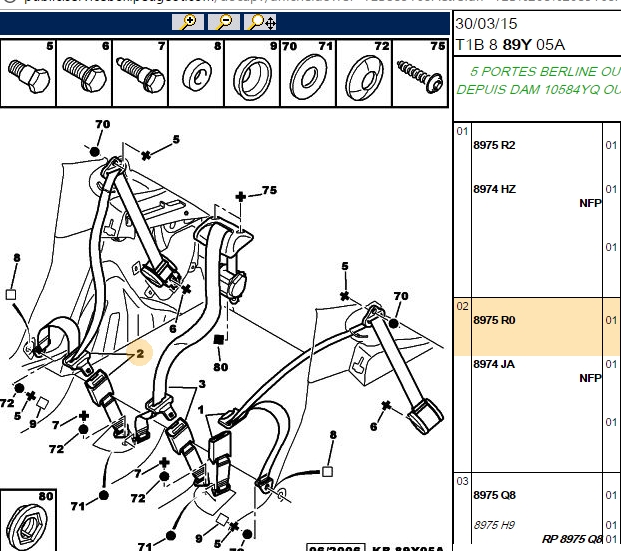This screenshot has height=551, width=621.
Task: Select bolt thumbnail number 5
Action: coord(28,73)
